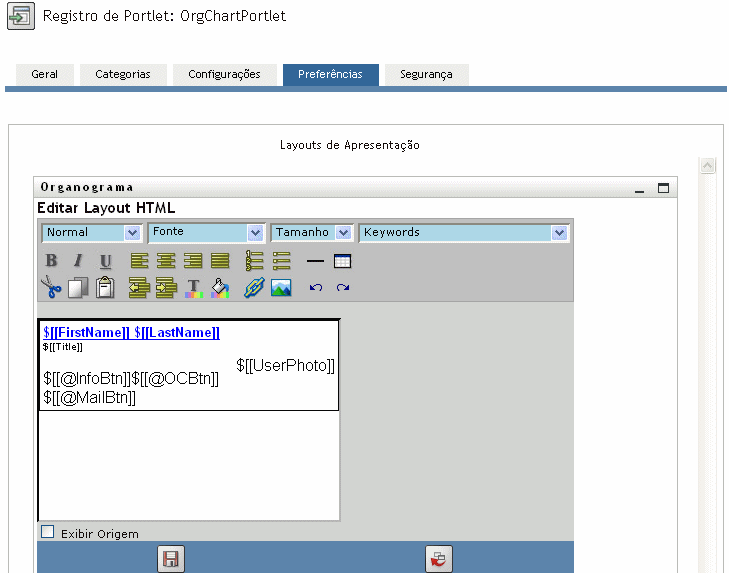Paste from clipboard icon
Image resolution: width=729 pixels, height=573 pixels.
(x=105, y=287)
